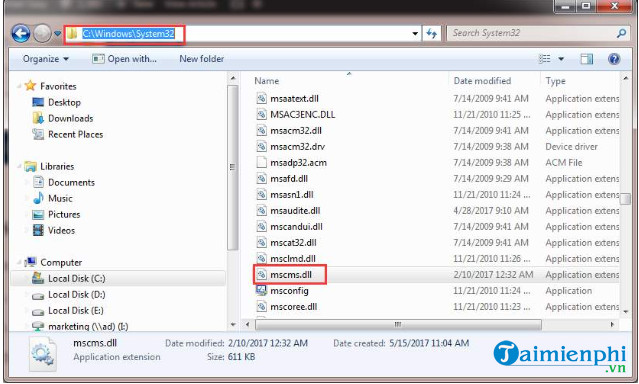Select file msclmd.dll

[293, 259]
